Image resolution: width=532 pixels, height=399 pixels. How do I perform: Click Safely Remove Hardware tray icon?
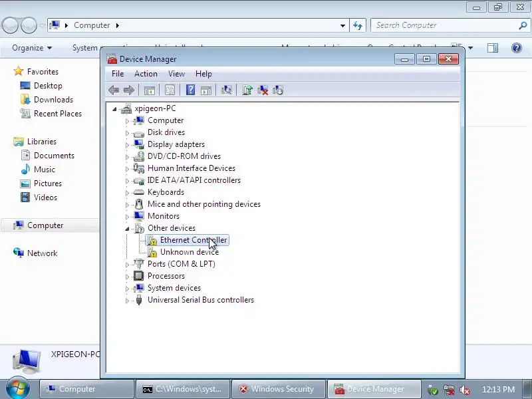pos(433,390)
